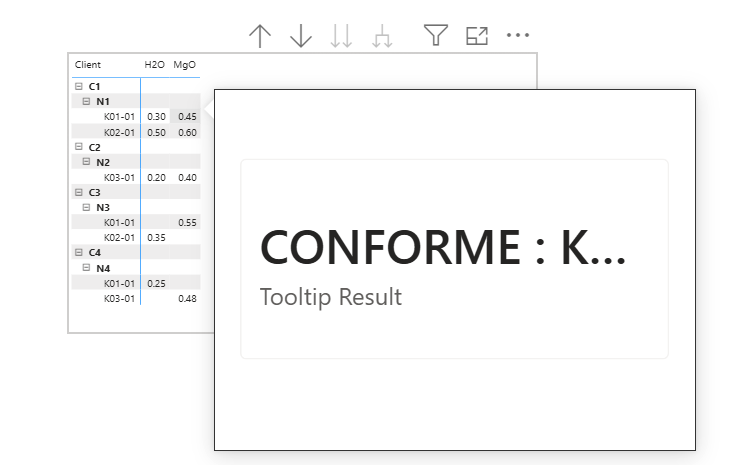The image size is (753, 465).
Task: Collapse the N1 group row
Action: 86,101
